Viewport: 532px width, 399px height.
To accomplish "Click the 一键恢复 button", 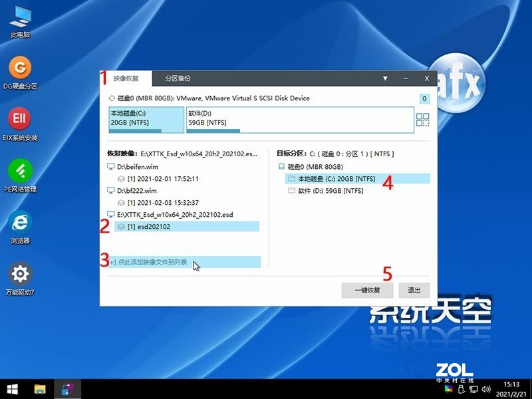I will (x=367, y=291).
